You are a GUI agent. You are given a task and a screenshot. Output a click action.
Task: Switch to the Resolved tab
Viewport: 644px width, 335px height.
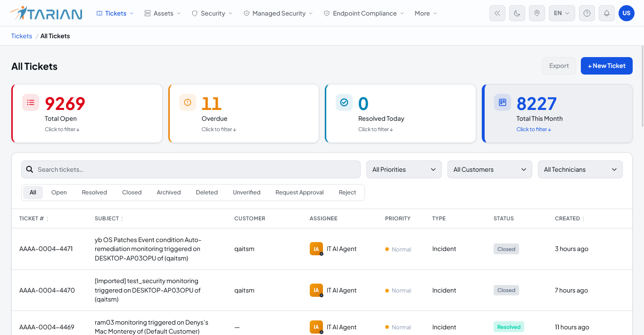[94, 193]
